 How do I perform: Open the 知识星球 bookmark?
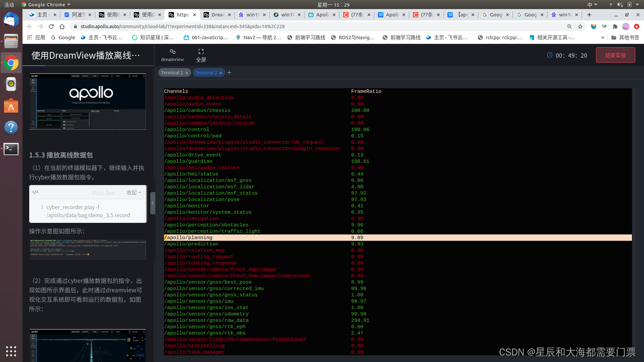pyautogui.click(x=152, y=37)
